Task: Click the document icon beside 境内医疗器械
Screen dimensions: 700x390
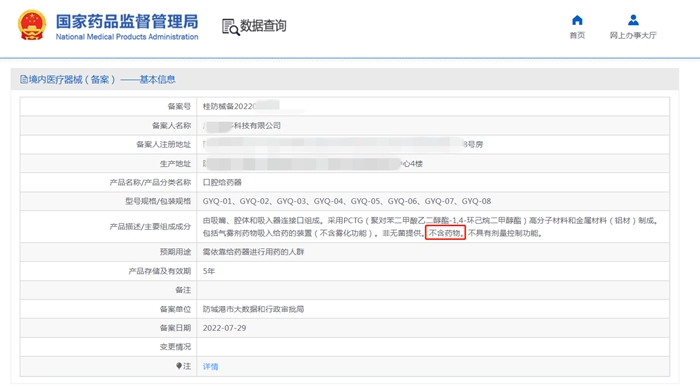Action: (x=24, y=80)
